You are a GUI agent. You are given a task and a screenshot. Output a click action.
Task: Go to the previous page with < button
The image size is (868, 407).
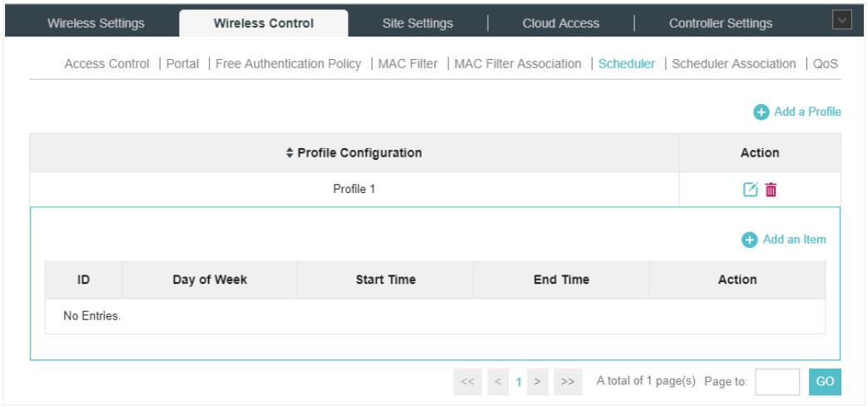coord(498,382)
